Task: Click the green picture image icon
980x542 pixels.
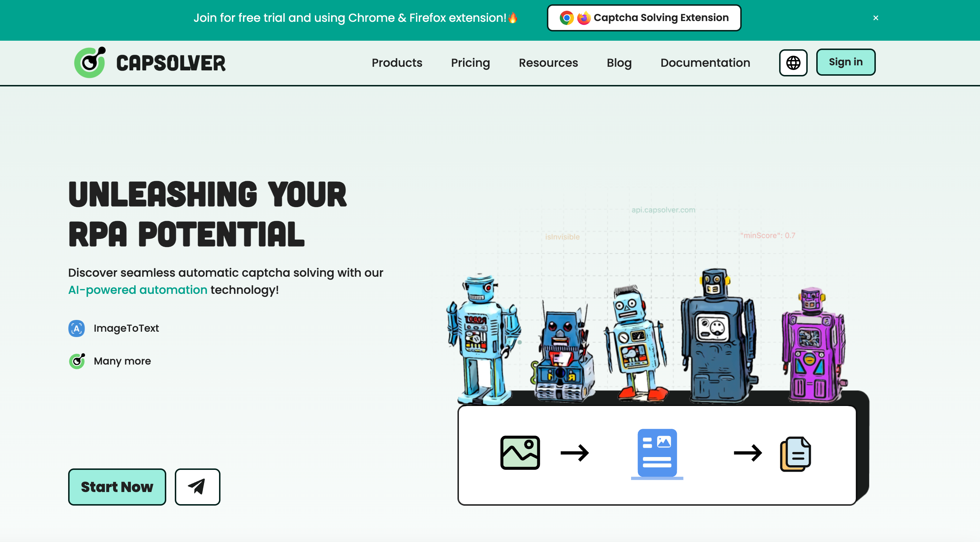Action: (520, 452)
